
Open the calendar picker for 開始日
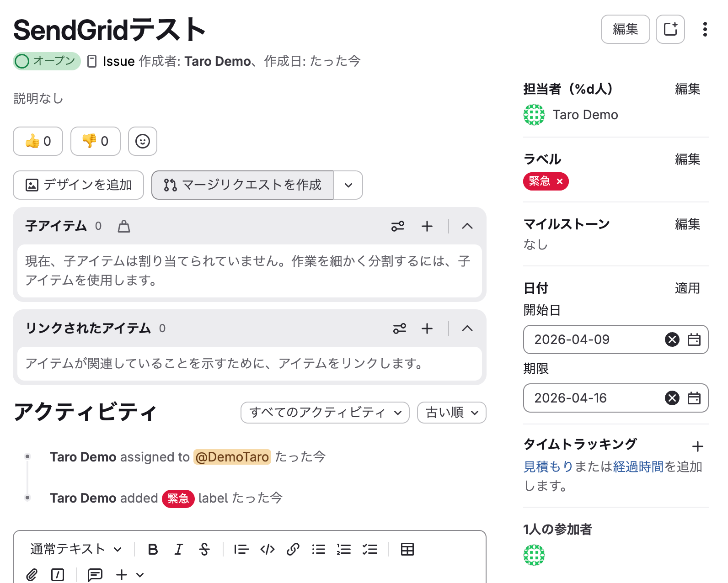[694, 339]
